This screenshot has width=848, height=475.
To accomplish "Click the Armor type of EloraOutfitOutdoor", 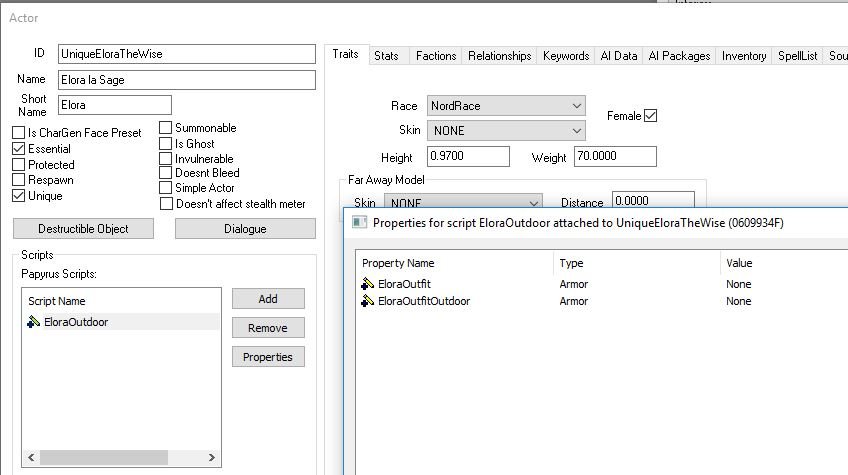I will (x=574, y=301).
